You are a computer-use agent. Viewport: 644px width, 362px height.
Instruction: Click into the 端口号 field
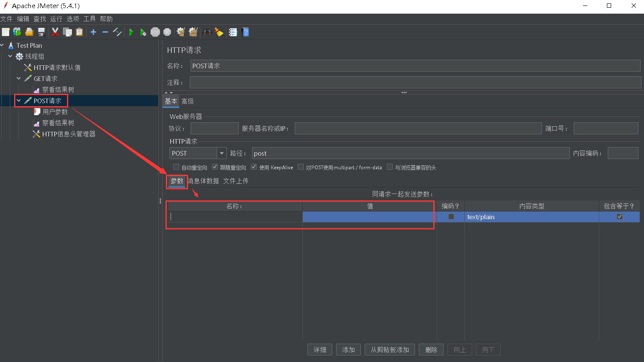click(606, 128)
